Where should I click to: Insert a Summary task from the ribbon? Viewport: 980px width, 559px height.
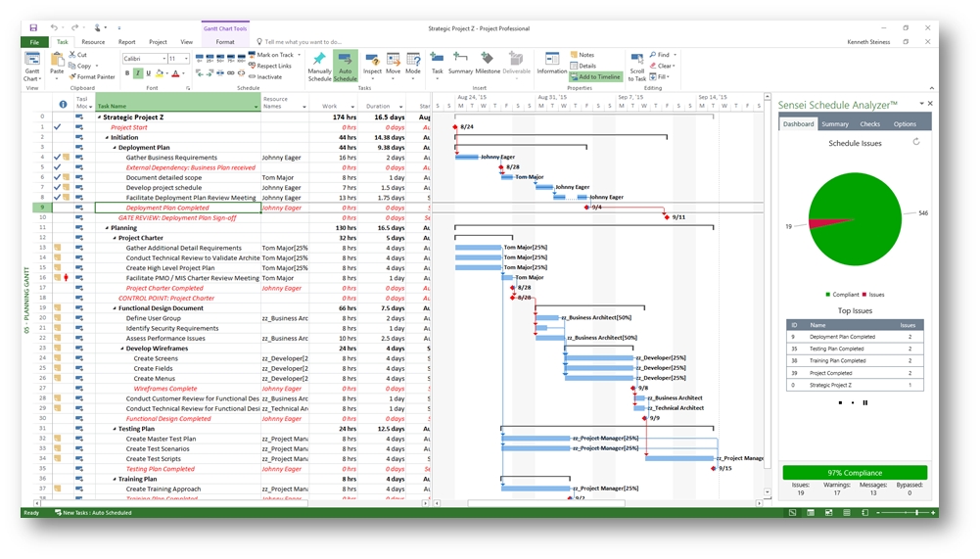point(460,64)
